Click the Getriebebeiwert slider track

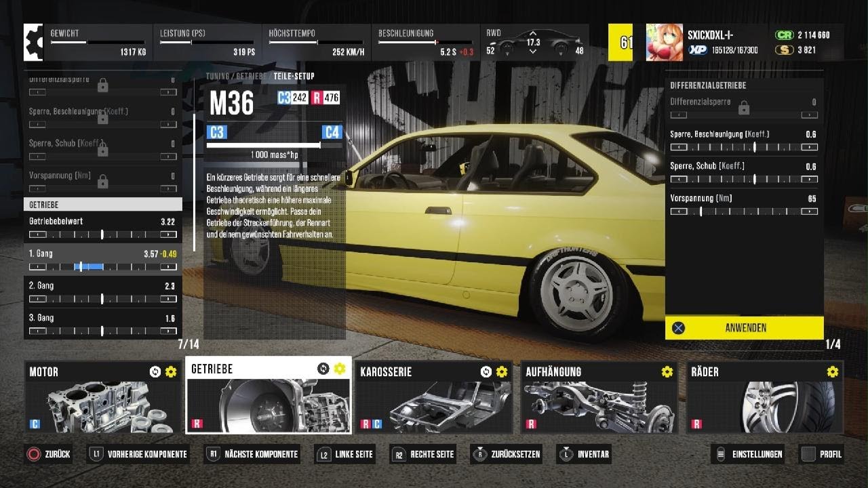pos(103,235)
